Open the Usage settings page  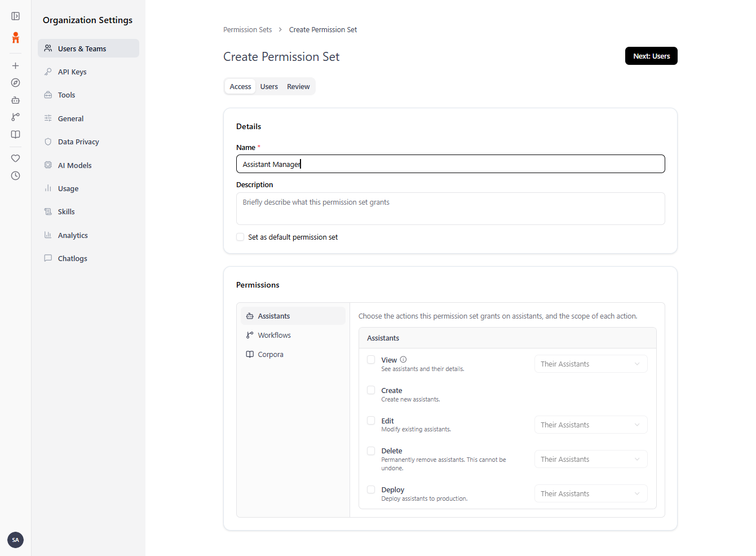pyautogui.click(x=89, y=188)
